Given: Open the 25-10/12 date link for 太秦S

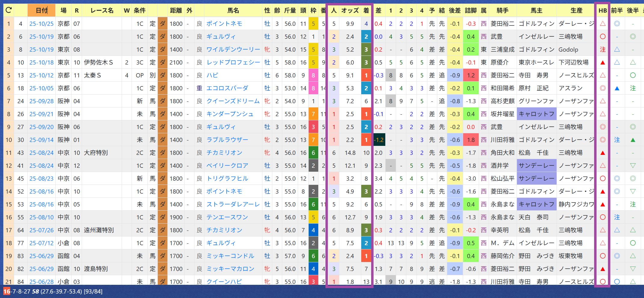Looking at the screenshot, I should point(41,75).
